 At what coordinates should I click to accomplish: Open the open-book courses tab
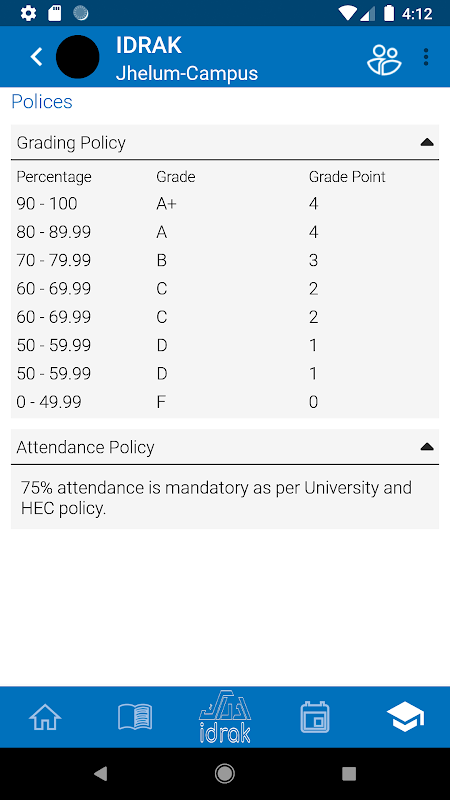[x=135, y=717]
